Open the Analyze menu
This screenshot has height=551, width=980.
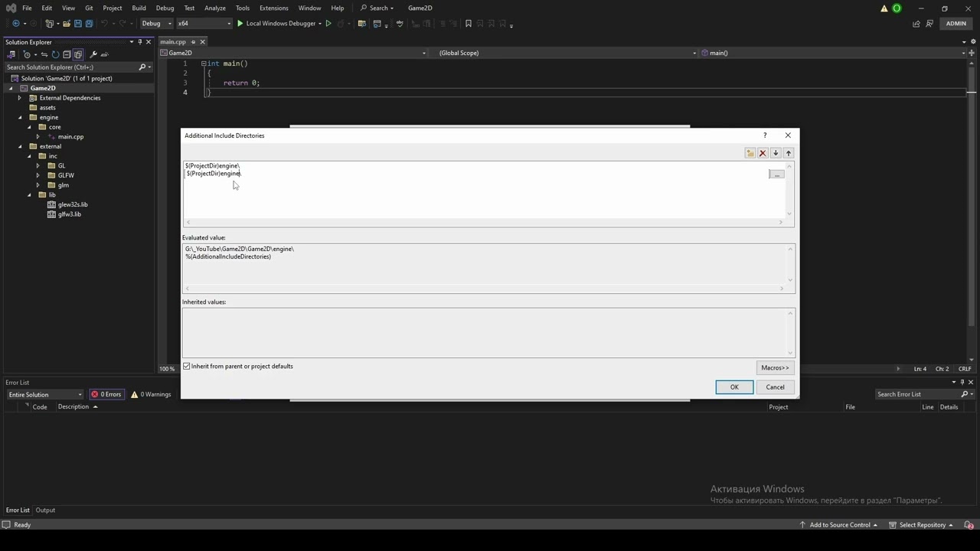[x=215, y=8]
